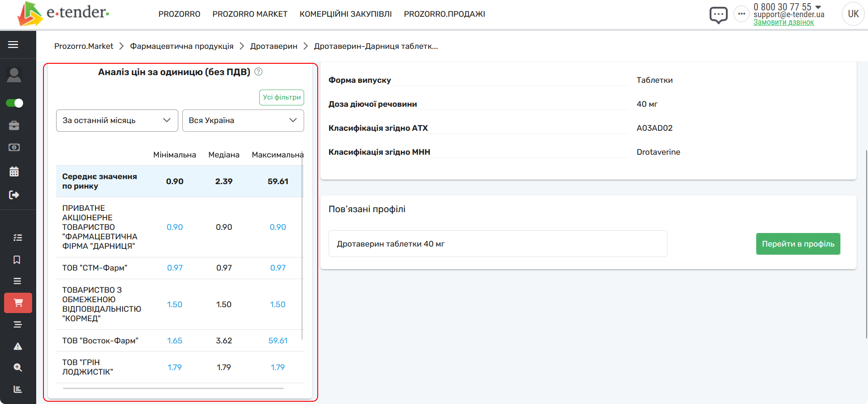Open the chat support bubble icon
Screen dimensions: 868x404
[718, 15]
